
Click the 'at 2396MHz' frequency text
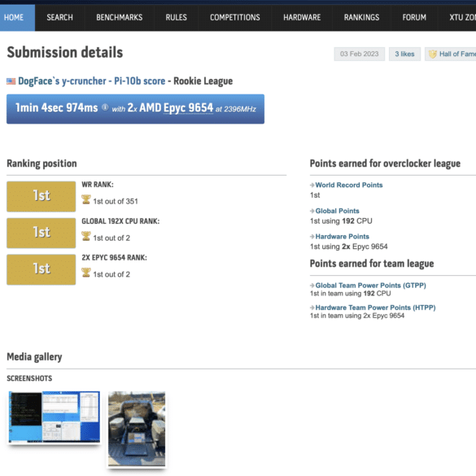coord(236,109)
